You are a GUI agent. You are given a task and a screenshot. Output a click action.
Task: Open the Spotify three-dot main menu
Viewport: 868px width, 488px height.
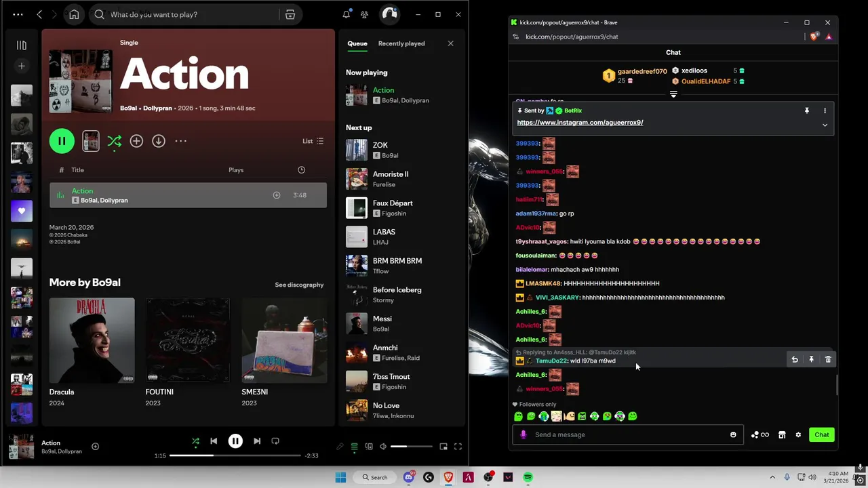[18, 14]
